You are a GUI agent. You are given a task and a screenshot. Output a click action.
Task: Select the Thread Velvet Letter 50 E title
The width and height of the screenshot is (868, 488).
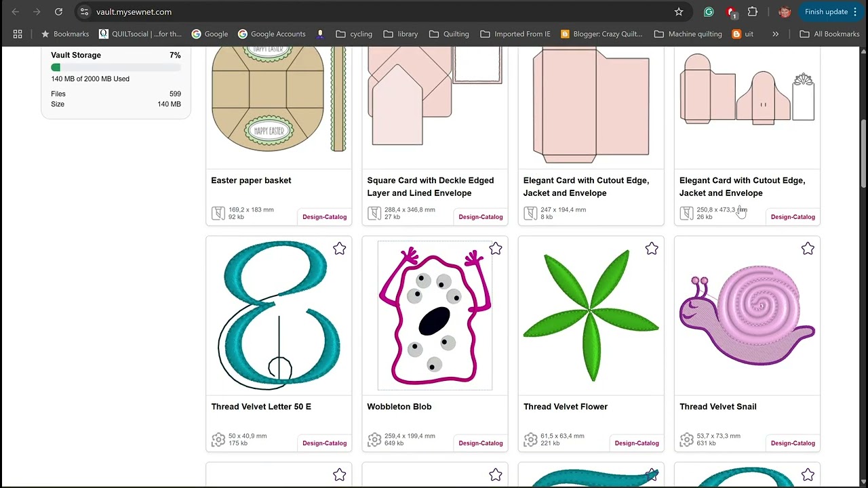pos(261,407)
